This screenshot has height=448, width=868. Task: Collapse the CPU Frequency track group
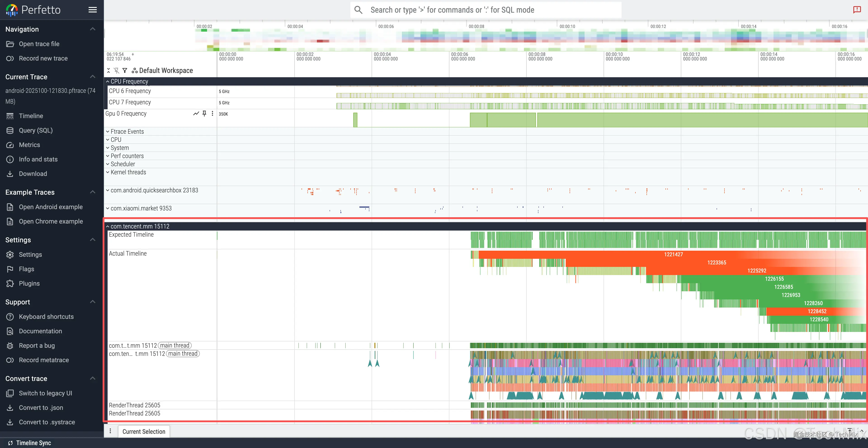click(x=108, y=82)
